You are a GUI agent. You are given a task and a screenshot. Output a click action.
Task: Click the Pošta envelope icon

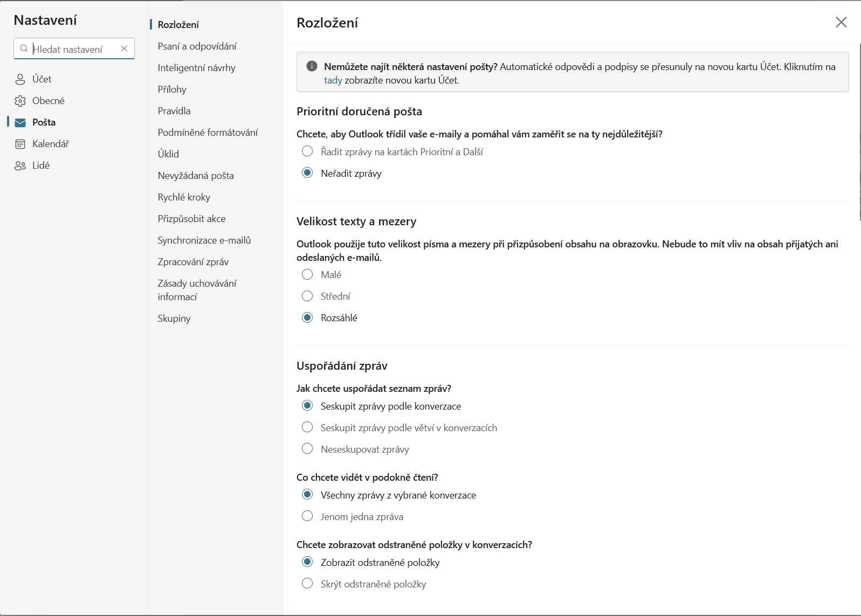tap(20, 122)
